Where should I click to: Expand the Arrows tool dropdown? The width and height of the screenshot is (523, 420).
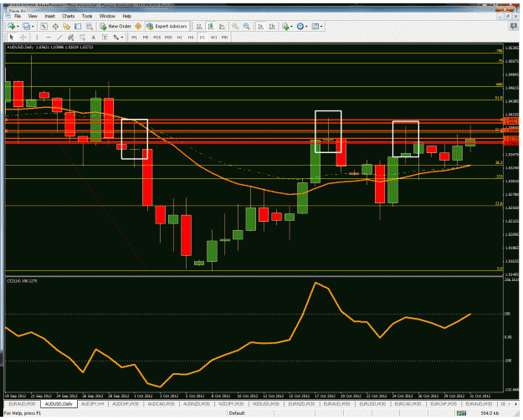(x=122, y=38)
